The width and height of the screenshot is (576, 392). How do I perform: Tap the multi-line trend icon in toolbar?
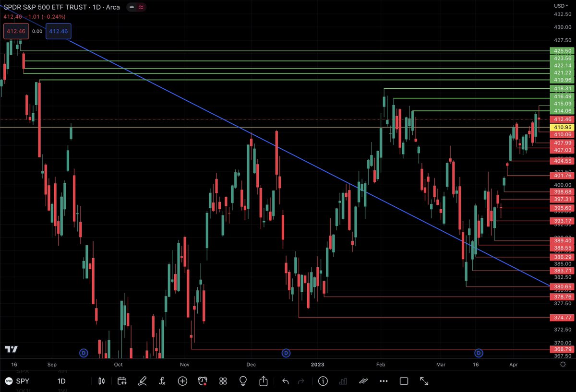click(363, 381)
